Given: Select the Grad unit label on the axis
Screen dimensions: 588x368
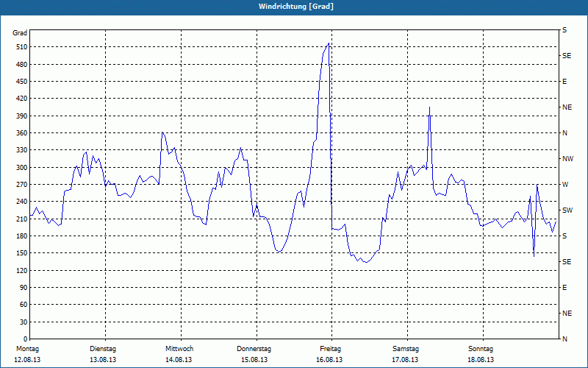Looking at the screenshot, I should (x=20, y=33).
